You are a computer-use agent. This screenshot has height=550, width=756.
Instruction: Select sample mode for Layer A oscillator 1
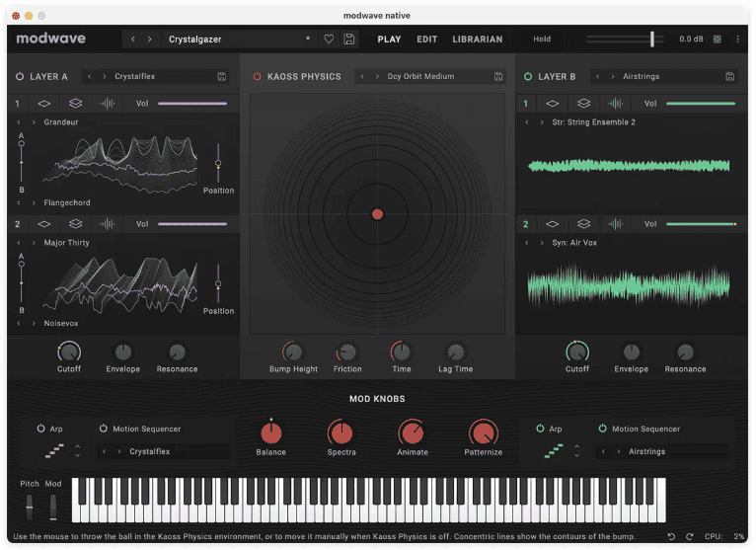pos(107,104)
